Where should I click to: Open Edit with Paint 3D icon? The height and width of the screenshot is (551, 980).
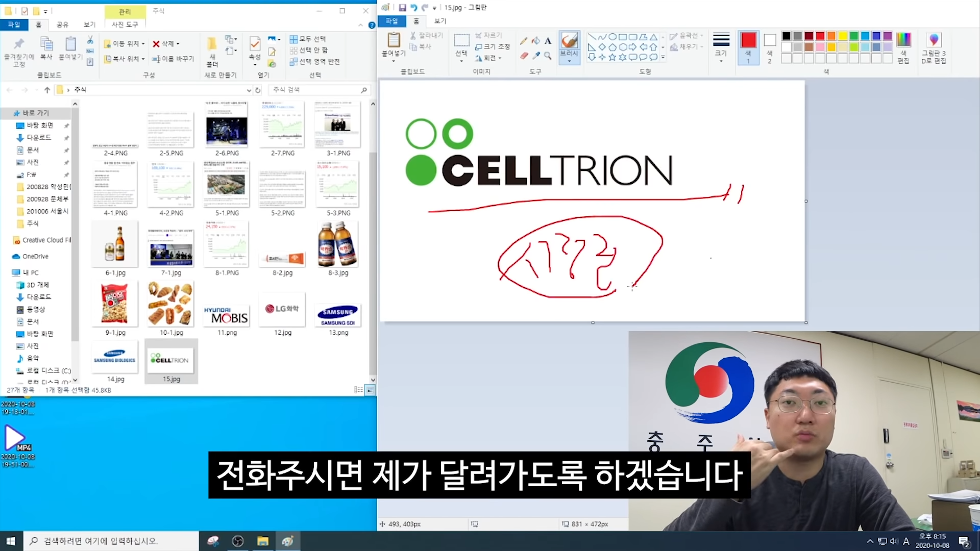tap(934, 40)
